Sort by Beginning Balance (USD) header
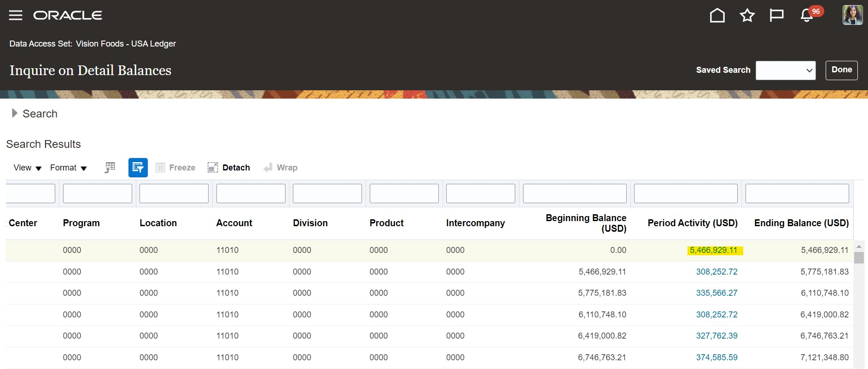The height and width of the screenshot is (369, 868). [x=586, y=223]
